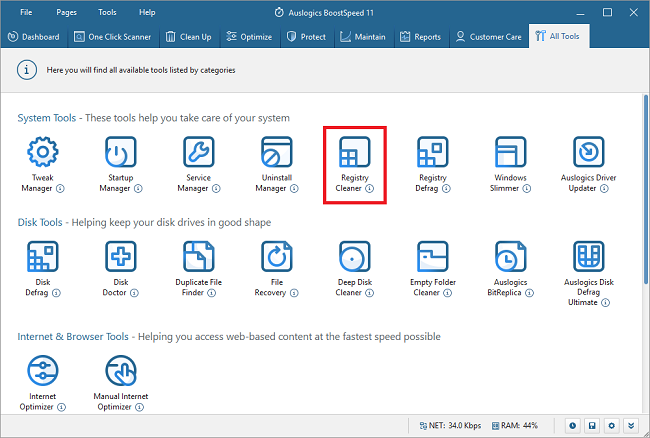Viewport: 650px width, 438px height.
Task: Switch to the Dashboard tab
Action: pos(34,37)
